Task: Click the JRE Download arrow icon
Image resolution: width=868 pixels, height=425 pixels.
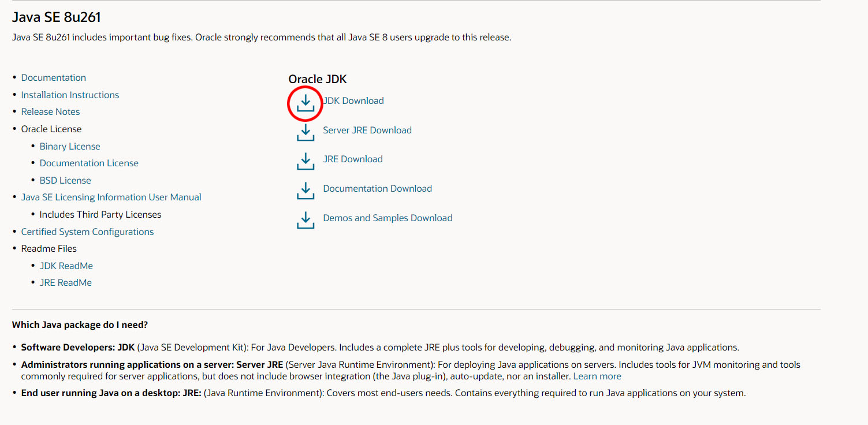Action: tap(306, 161)
